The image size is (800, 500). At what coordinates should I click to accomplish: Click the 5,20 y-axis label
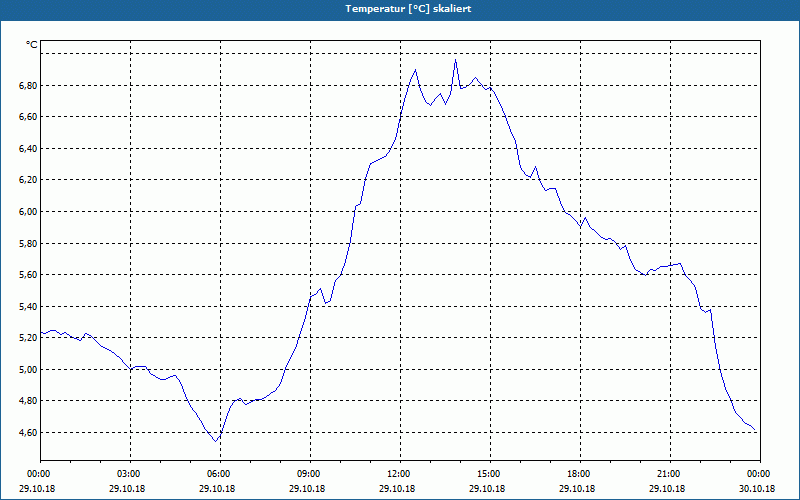point(28,338)
